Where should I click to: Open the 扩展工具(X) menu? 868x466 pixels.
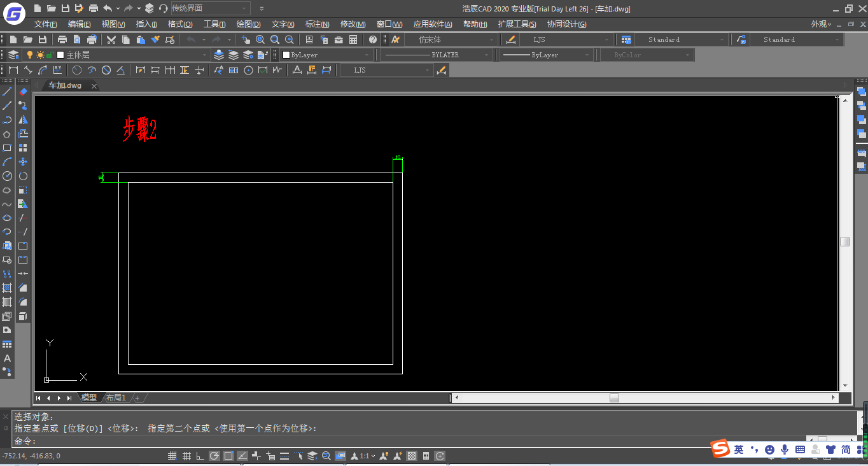pos(517,24)
